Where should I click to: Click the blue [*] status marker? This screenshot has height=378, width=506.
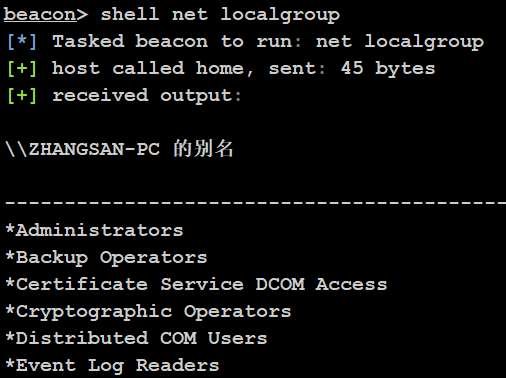pyautogui.click(x=22, y=42)
